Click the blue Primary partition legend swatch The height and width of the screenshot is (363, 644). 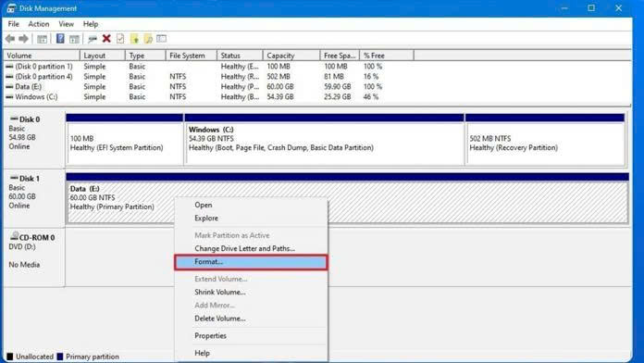tap(60, 357)
